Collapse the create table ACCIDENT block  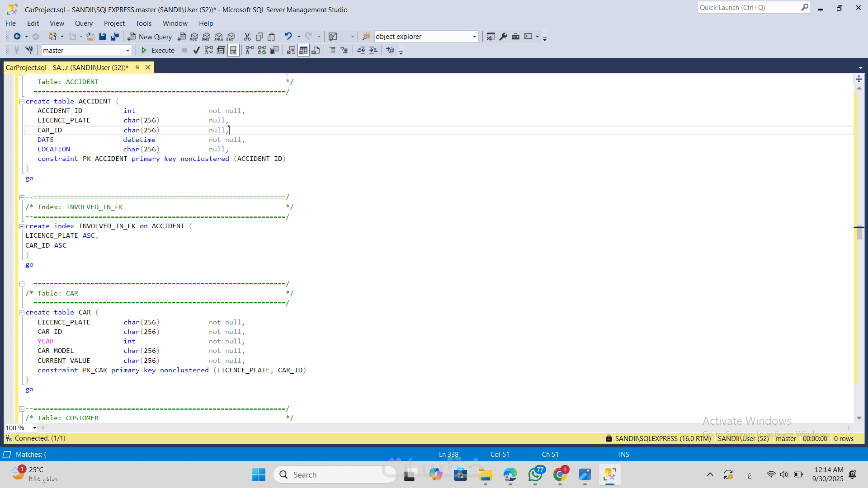point(22,102)
